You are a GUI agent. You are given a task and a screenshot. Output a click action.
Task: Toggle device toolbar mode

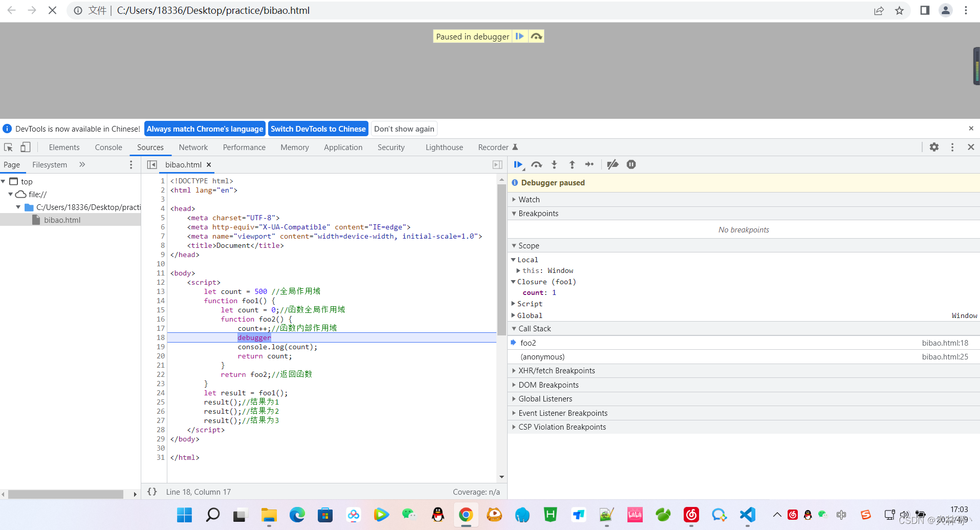(25, 147)
